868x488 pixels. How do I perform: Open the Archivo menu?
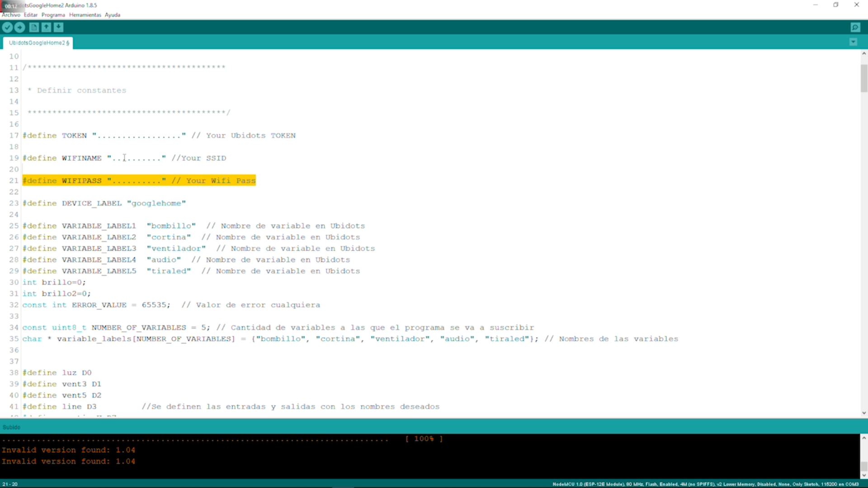[11, 15]
